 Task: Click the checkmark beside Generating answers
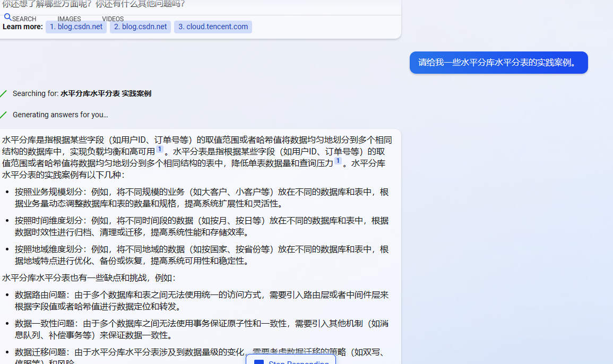(x=4, y=115)
